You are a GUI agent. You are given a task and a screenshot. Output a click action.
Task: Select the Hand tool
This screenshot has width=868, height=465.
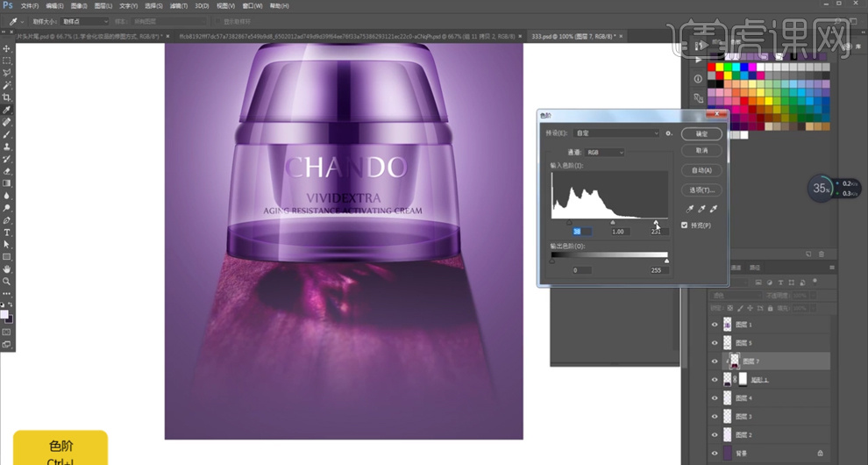pos(7,269)
